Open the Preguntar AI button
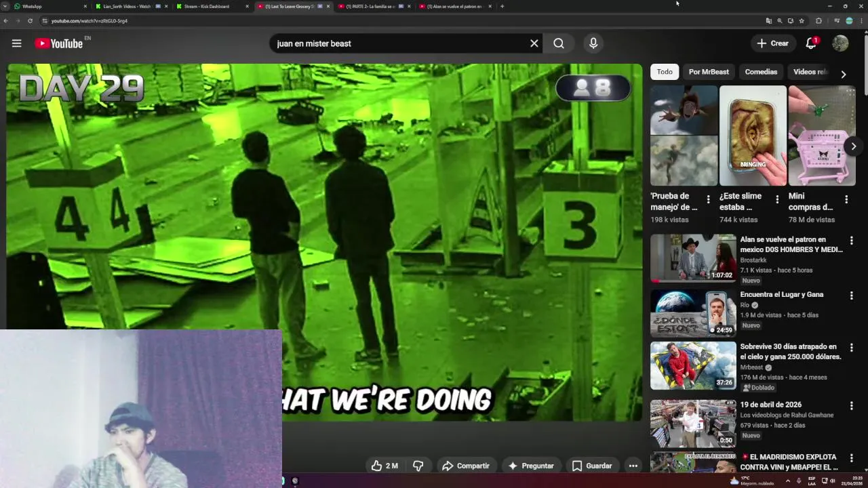868x488 pixels. click(x=531, y=466)
